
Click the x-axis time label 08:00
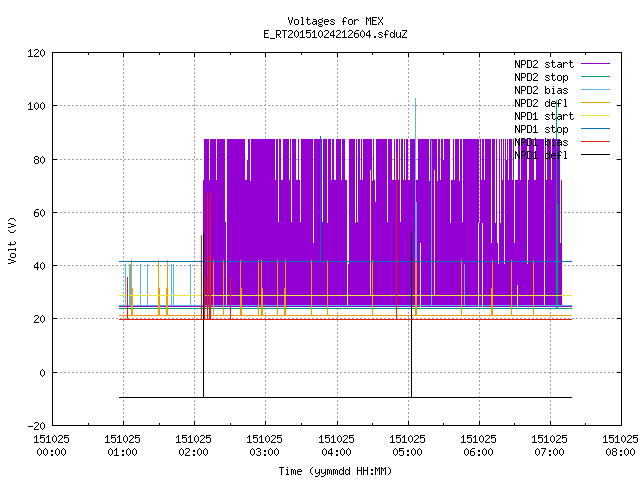(620, 452)
